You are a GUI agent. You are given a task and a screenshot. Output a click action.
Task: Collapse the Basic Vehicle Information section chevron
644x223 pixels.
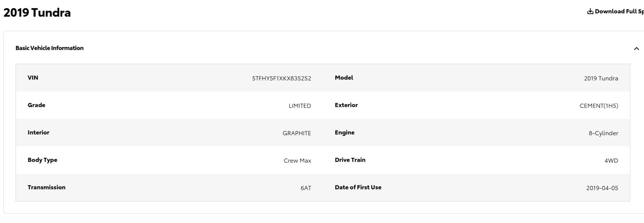pyautogui.click(x=636, y=48)
